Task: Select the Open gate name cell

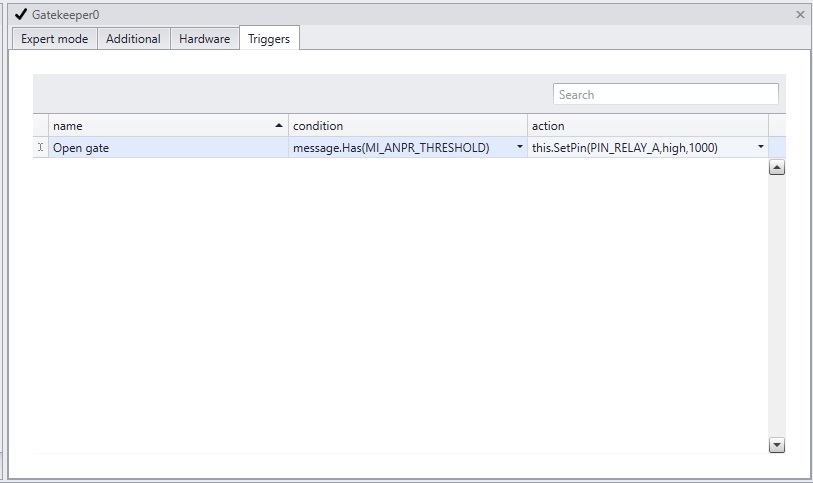Action: click(169, 148)
